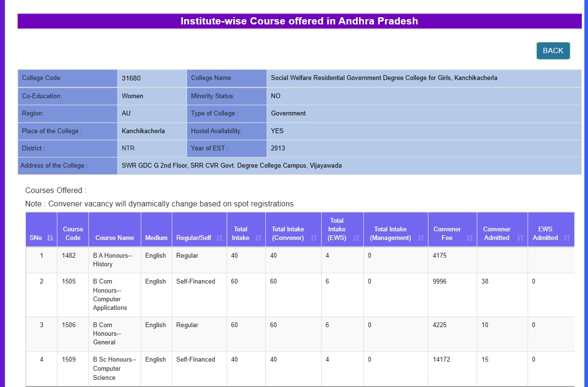Sort by Total Intake (Management) arrows
Image resolution: width=588 pixels, height=387 pixels.
point(421,238)
